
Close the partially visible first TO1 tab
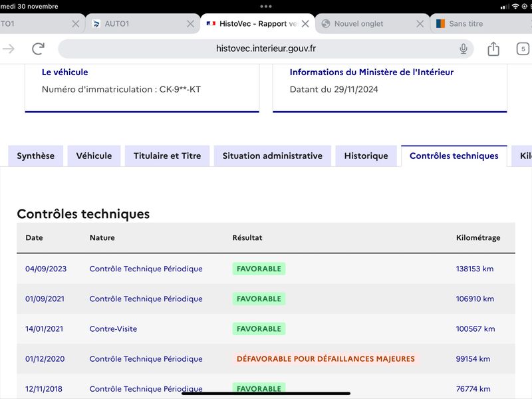tap(76, 24)
